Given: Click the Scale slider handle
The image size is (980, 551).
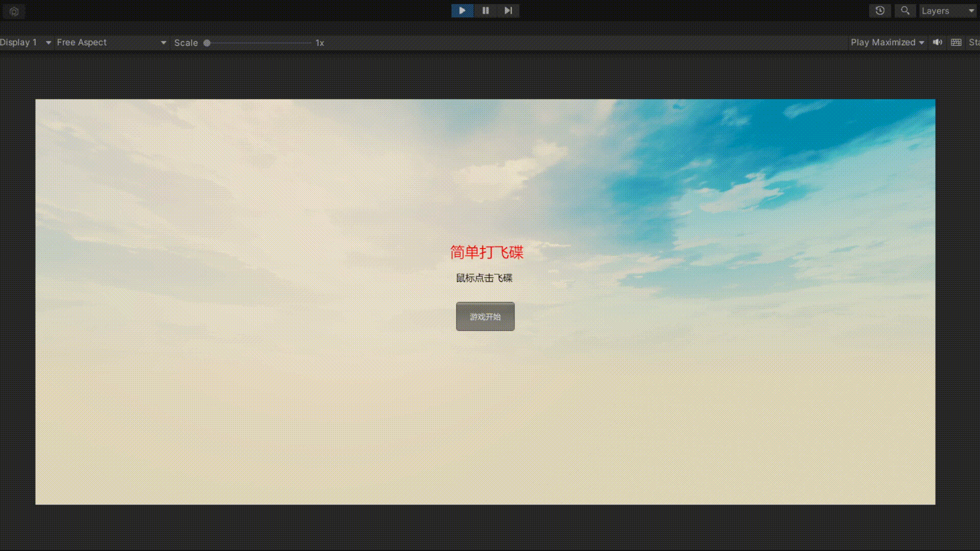Looking at the screenshot, I should click(207, 43).
